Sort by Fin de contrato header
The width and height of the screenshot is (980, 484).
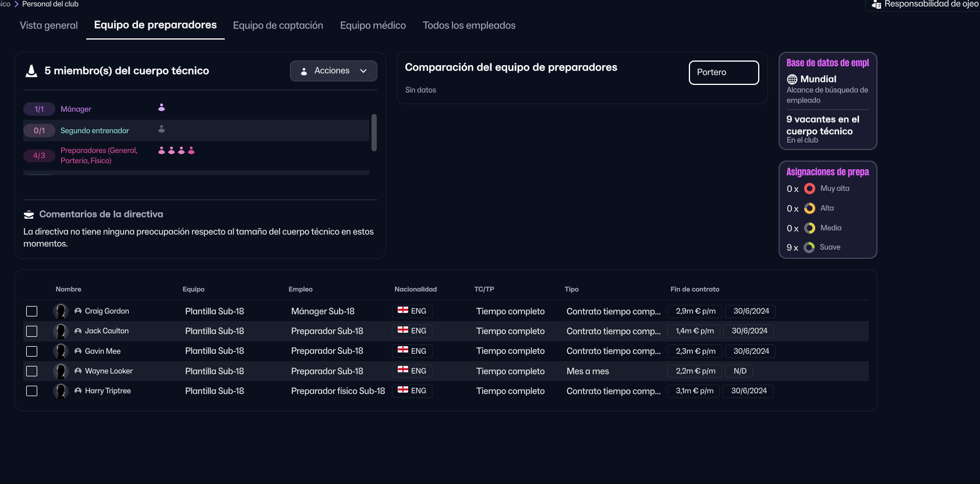click(695, 289)
